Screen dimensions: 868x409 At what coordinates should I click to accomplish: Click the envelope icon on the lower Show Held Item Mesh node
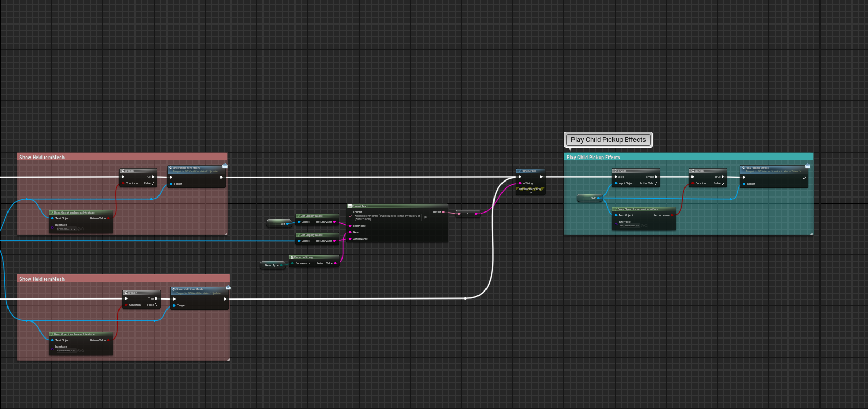click(228, 288)
